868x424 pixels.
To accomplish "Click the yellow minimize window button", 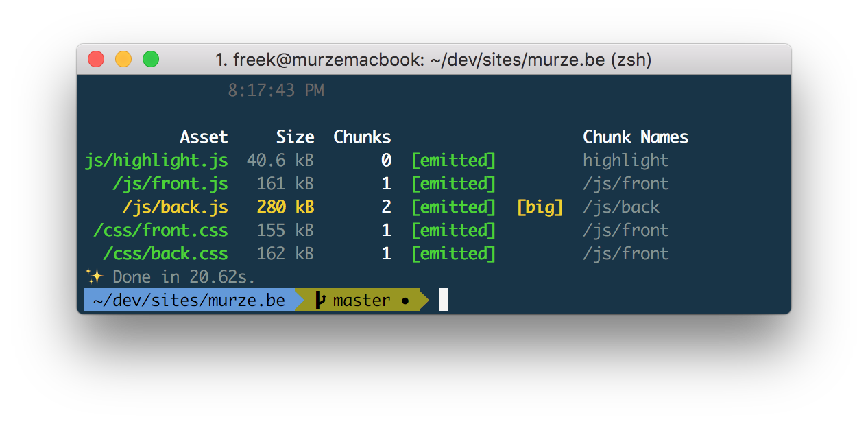I will pyautogui.click(x=123, y=60).
